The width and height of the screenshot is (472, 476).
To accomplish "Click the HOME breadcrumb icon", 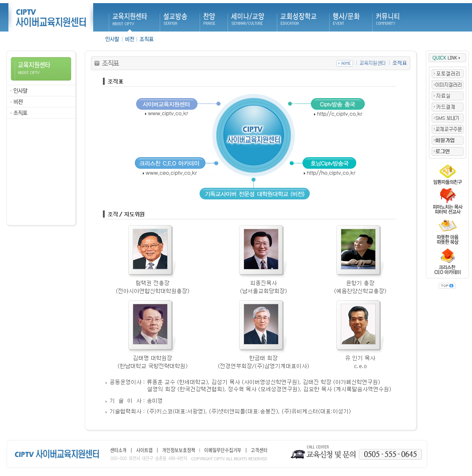I will coord(345,63).
